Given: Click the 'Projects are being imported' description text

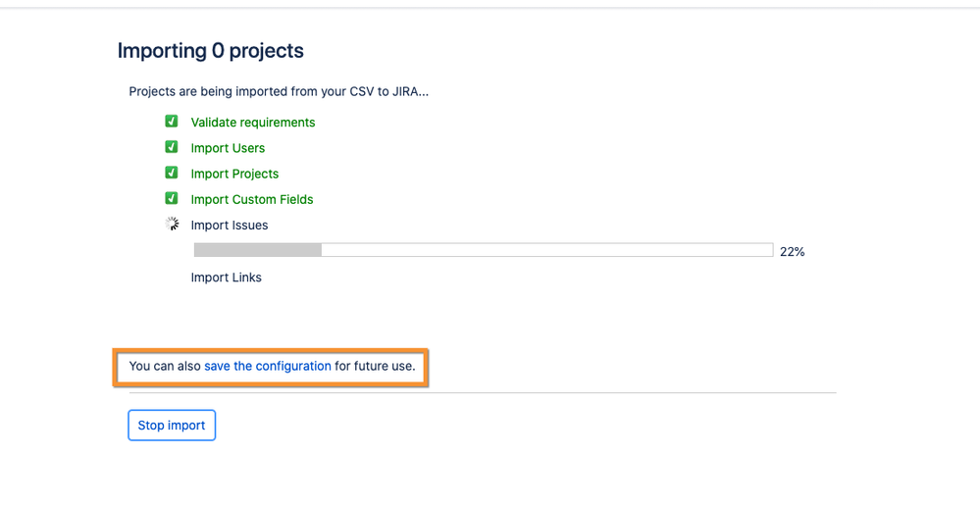Looking at the screenshot, I should pos(279,92).
